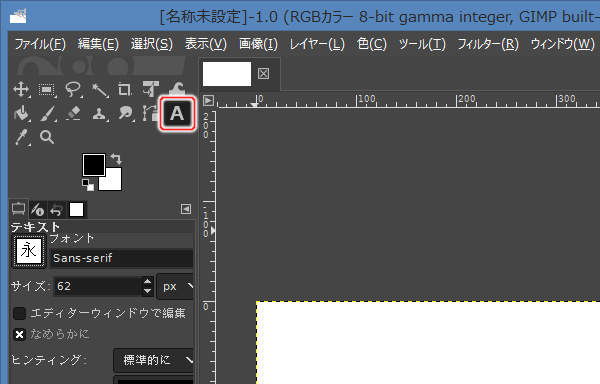Viewport: 600px width, 384px height.
Task: Open the レイヤー(L) menu
Action: [317, 44]
